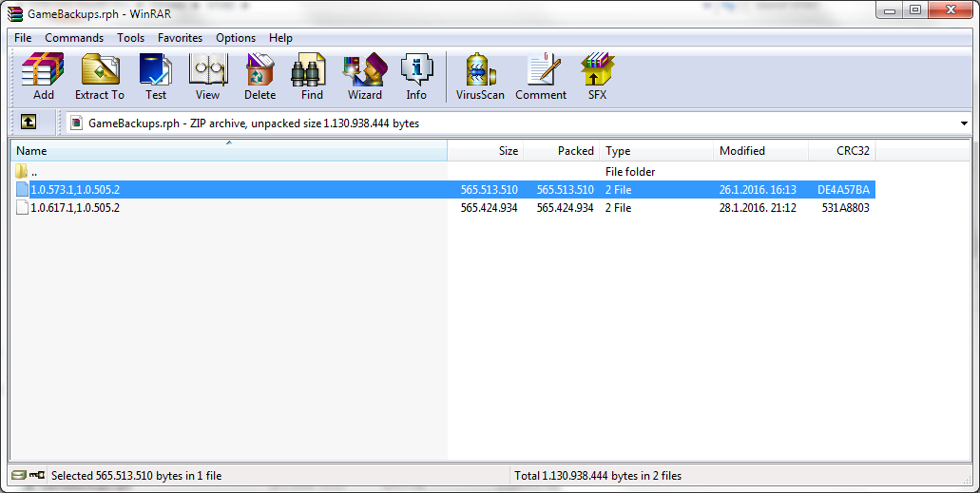This screenshot has height=493, width=980.
Task: Click the key password icon in status bar
Action: click(x=37, y=476)
